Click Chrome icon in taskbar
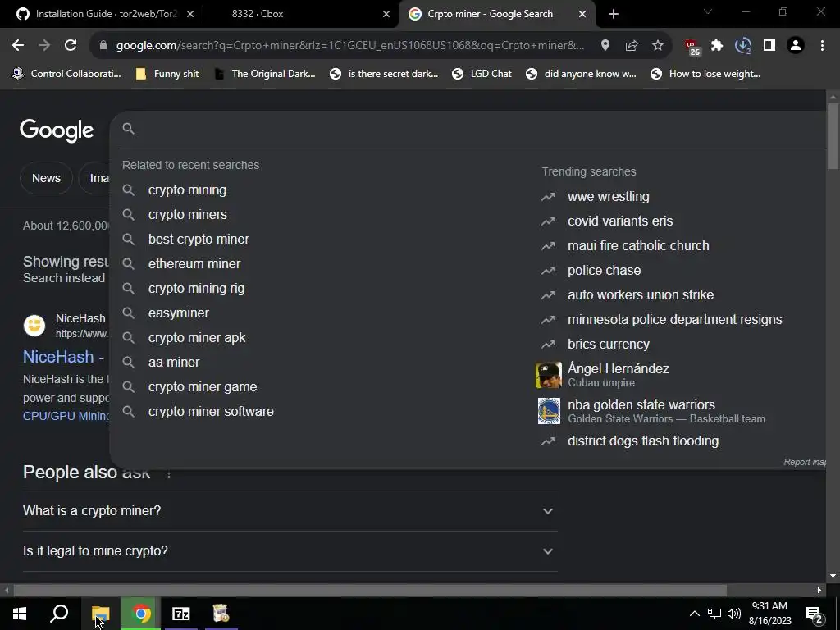Viewport: 840px width, 630px height. tap(141, 614)
